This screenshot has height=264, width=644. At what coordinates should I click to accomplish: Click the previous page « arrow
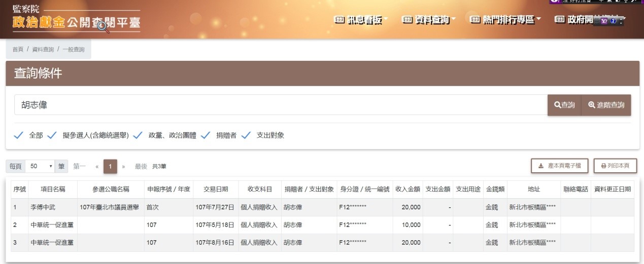pos(97,166)
